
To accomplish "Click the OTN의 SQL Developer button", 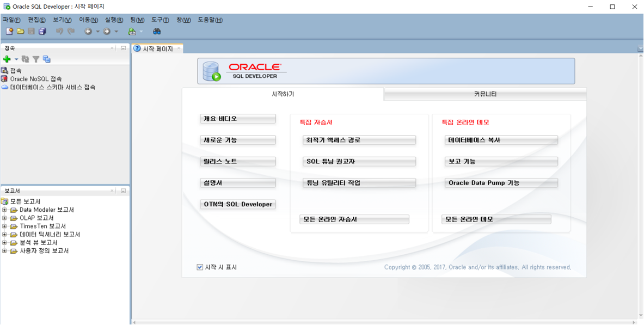I will click(238, 204).
